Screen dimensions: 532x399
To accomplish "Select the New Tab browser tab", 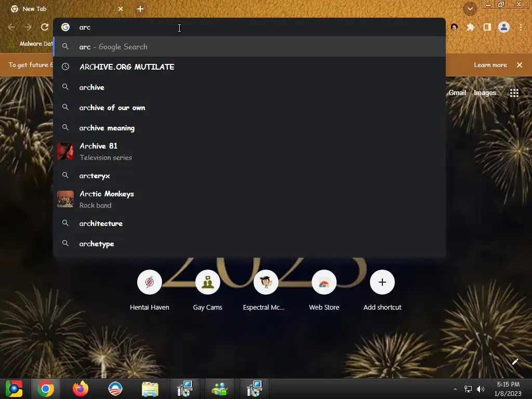I will click(67, 9).
